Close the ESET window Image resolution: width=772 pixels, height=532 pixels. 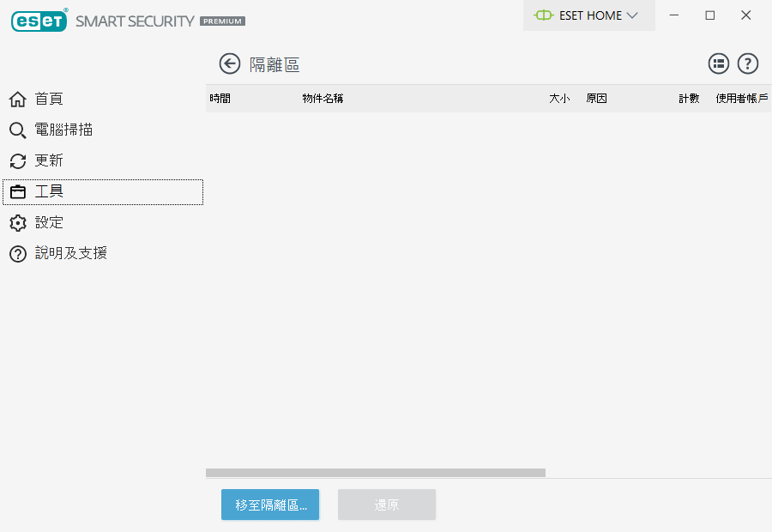click(746, 15)
